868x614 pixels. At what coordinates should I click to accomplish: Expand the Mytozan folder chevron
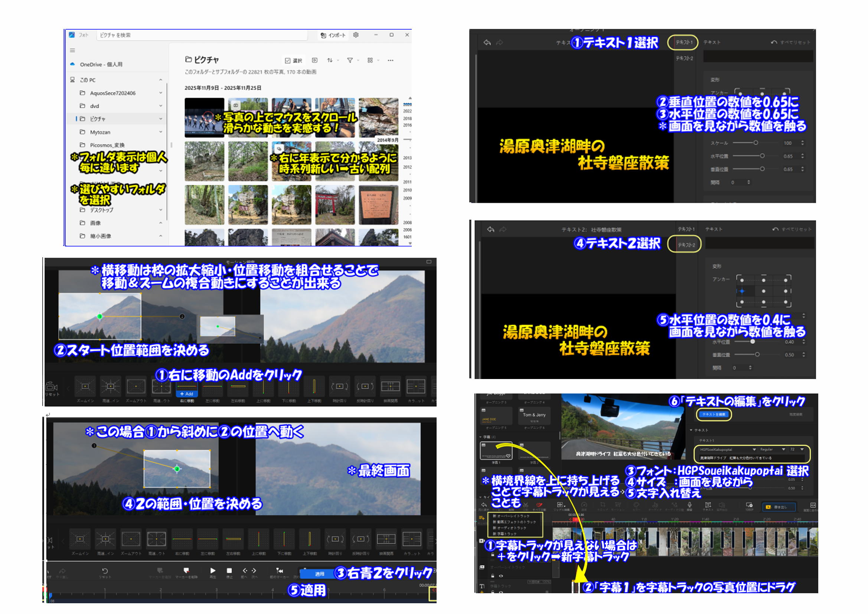click(161, 132)
